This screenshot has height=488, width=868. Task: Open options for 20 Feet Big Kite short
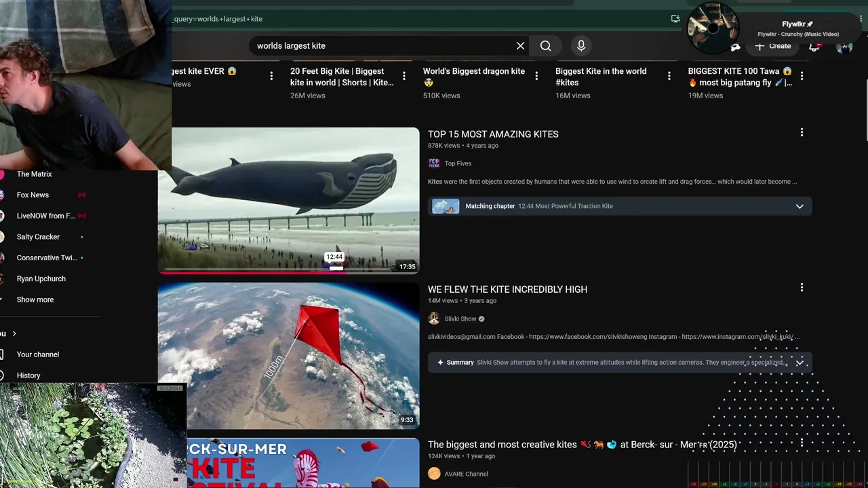pyautogui.click(x=404, y=76)
